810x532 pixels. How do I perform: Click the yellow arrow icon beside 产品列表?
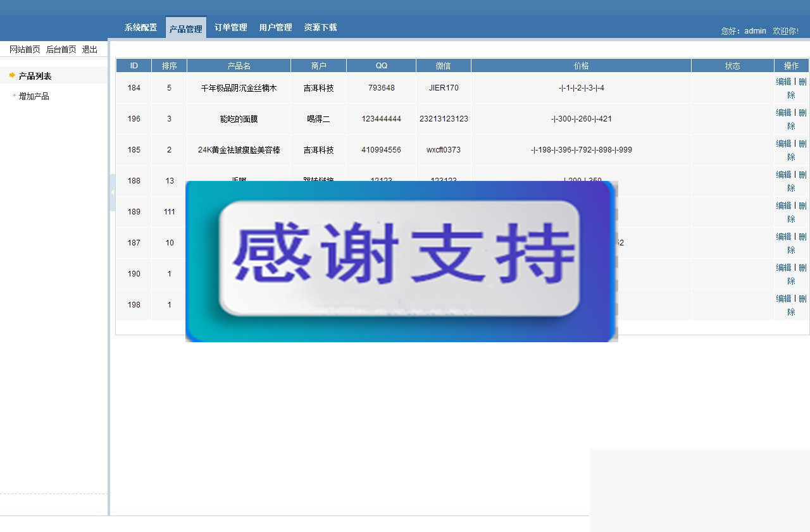point(11,75)
